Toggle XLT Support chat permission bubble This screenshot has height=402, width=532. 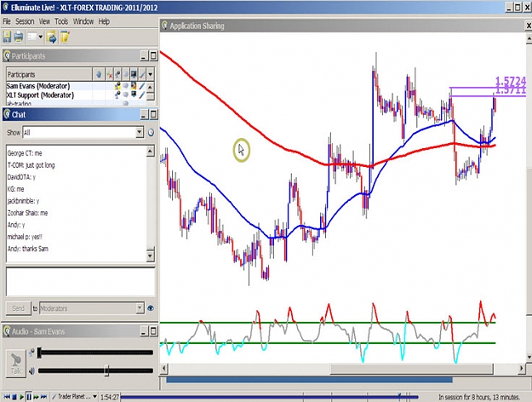click(125, 95)
